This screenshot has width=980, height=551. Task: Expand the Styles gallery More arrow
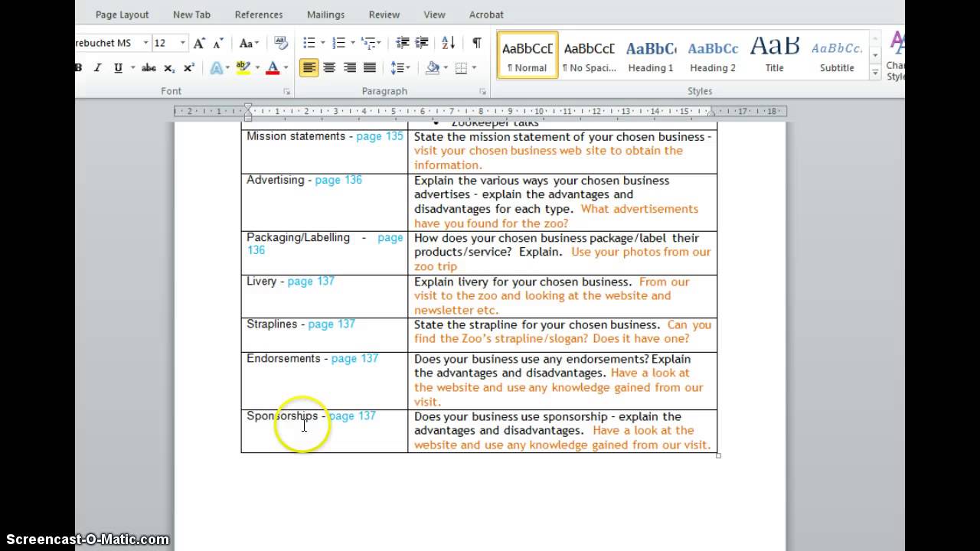click(875, 73)
